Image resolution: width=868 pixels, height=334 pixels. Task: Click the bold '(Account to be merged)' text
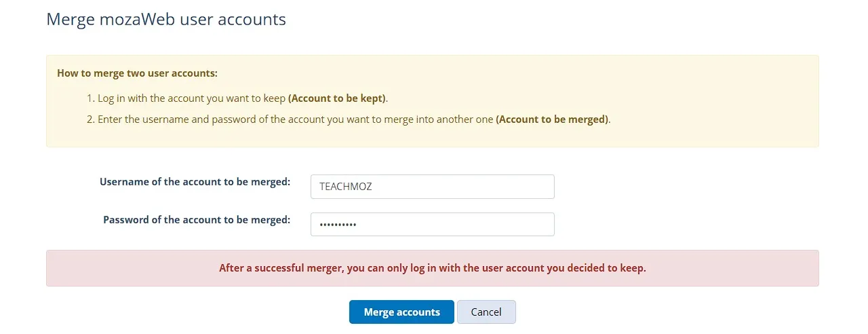tap(552, 119)
